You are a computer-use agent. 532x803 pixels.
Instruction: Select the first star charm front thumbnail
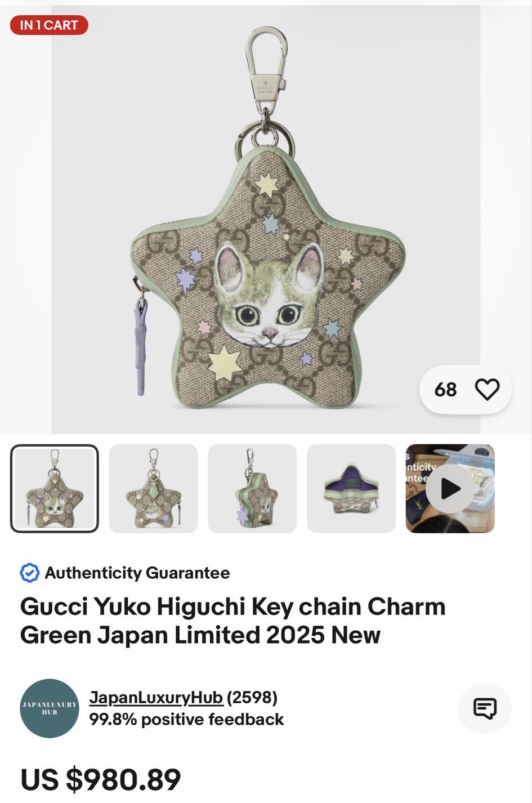click(55, 489)
